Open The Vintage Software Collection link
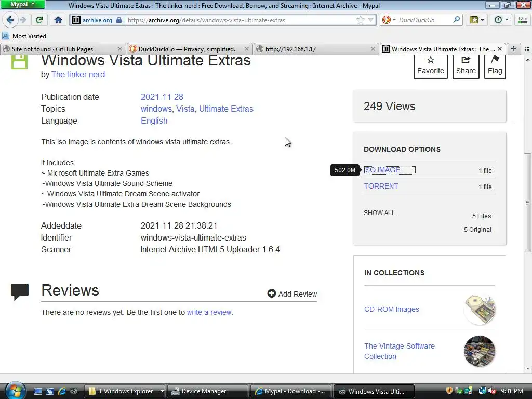This screenshot has width=532, height=399. point(400,351)
